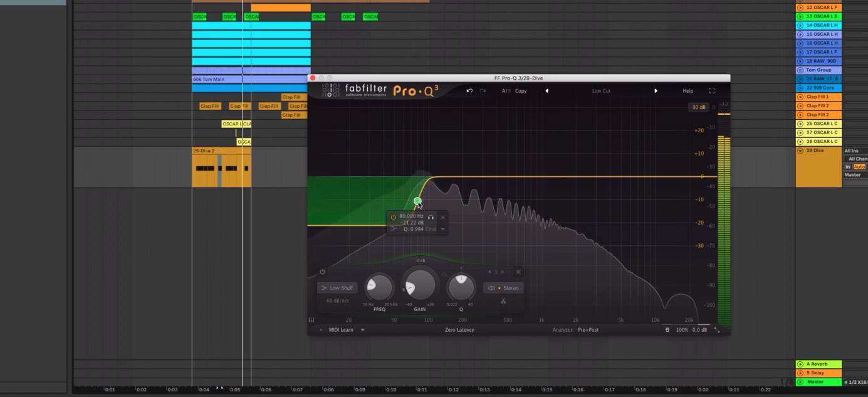Open the 30 dB display range dropdown
Viewport: 868px width, 397px height.
click(x=698, y=108)
